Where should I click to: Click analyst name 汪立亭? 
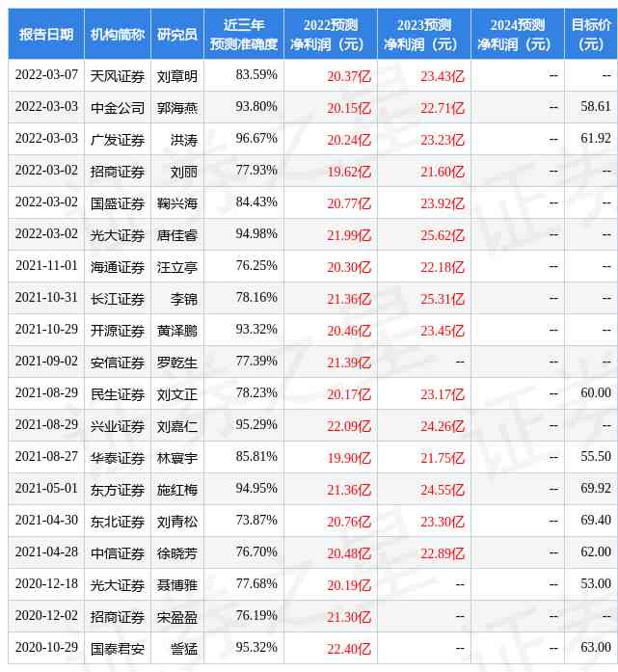coord(177,267)
